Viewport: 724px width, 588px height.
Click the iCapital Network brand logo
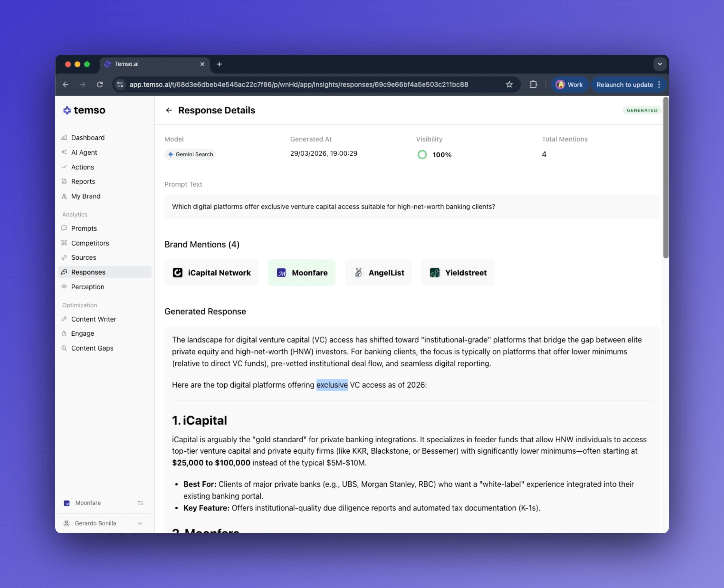pos(178,273)
